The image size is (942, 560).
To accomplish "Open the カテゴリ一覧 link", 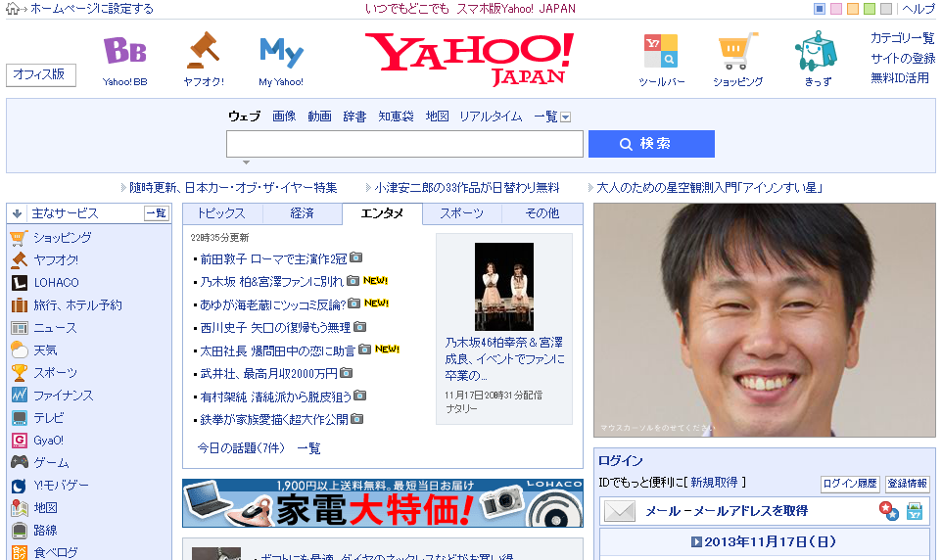I will coord(903,38).
